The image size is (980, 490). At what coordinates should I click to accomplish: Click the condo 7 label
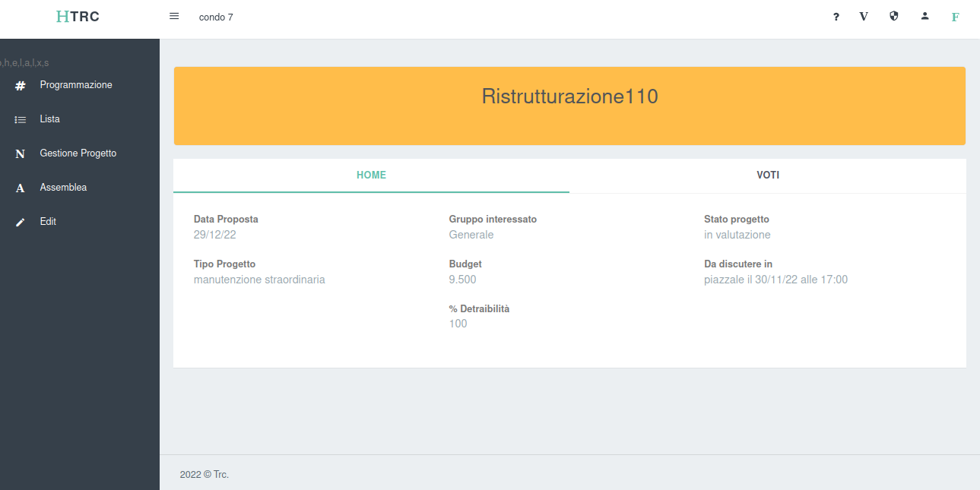[x=216, y=17]
